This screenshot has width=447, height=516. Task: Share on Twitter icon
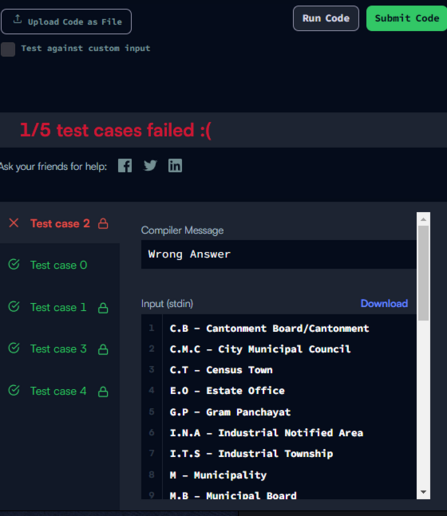(x=150, y=166)
